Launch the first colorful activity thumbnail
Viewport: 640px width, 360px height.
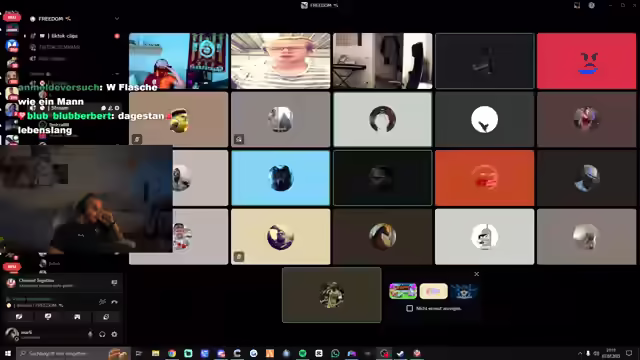[403, 291]
